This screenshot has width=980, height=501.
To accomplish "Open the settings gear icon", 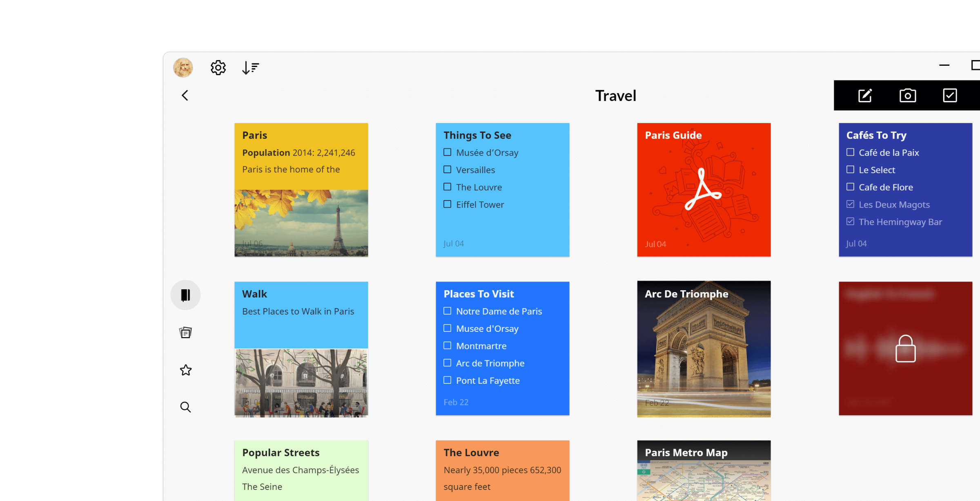I will coord(218,67).
